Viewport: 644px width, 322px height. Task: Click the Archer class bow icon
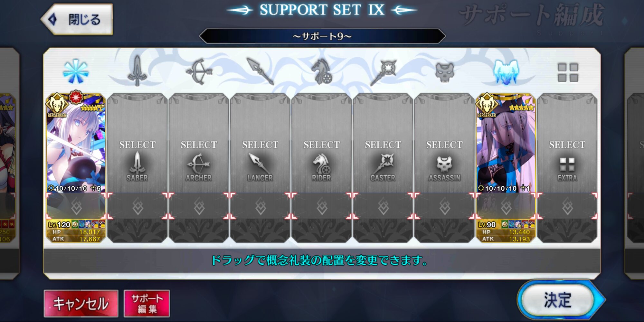(x=199, y=71)
